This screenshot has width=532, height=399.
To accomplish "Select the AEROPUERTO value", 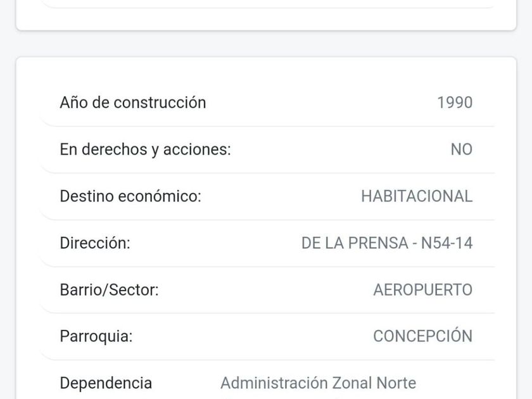I will click(x=422, y=290).
